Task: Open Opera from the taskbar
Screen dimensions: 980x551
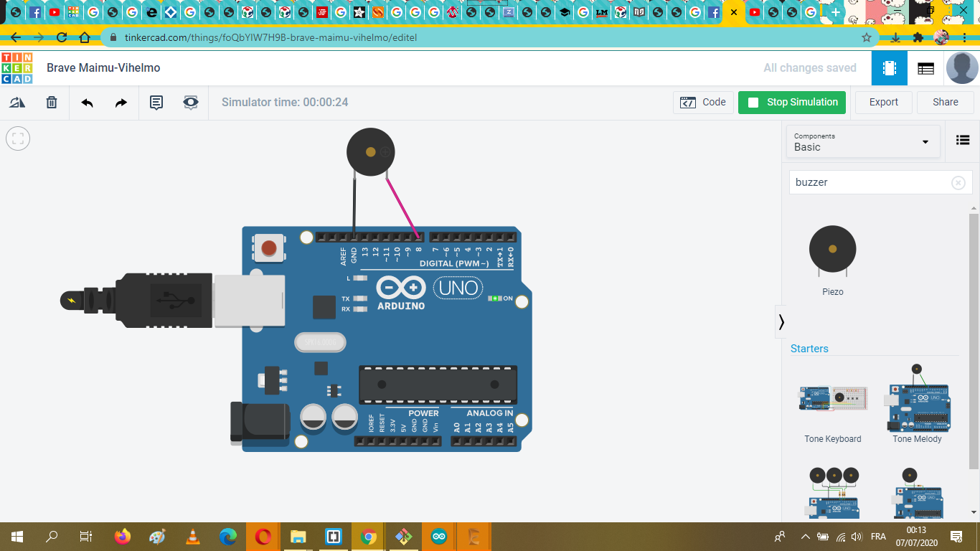Action: click(263, 537)
